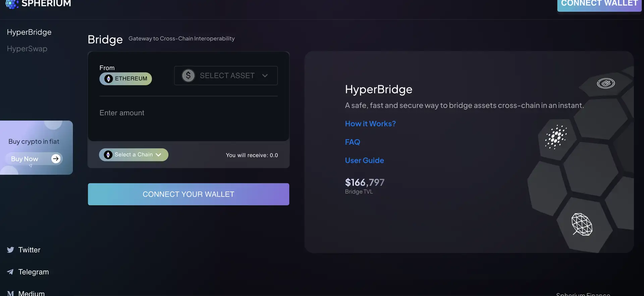
Task: Switch to HyperBridge in sidebar
Action: click(29, 32)
